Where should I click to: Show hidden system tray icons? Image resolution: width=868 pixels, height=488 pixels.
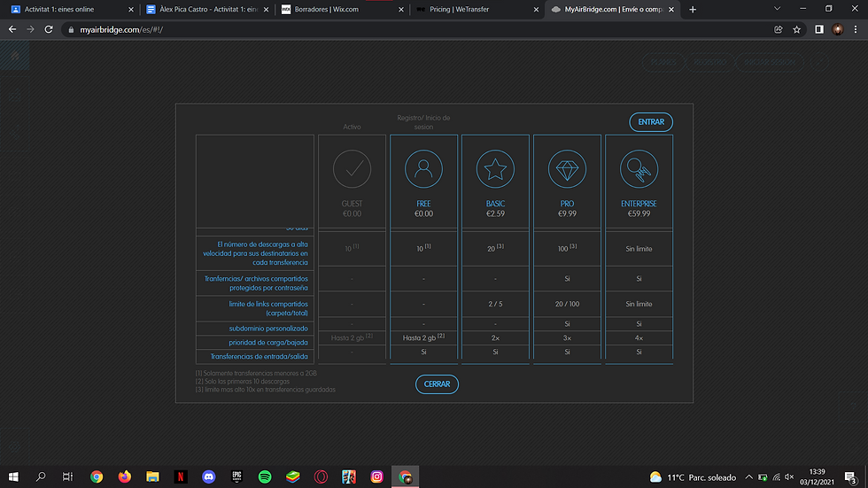click(748, 477)
